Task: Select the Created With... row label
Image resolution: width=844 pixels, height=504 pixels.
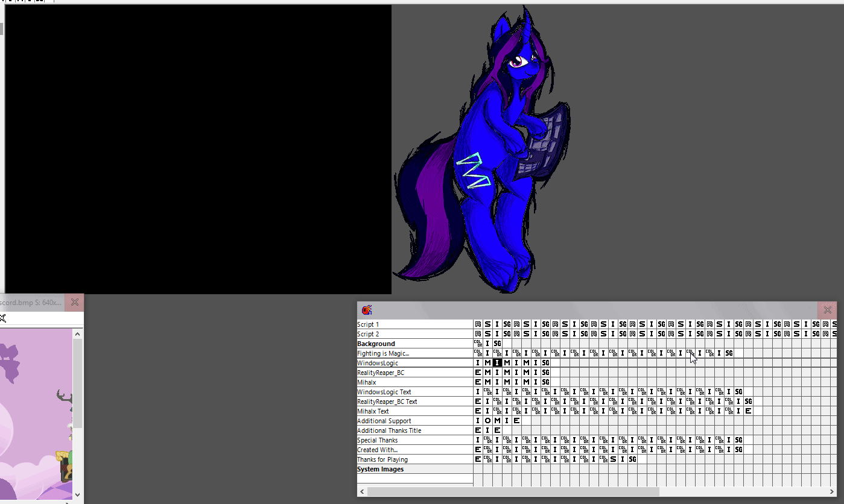Action: tap(415, 450)
